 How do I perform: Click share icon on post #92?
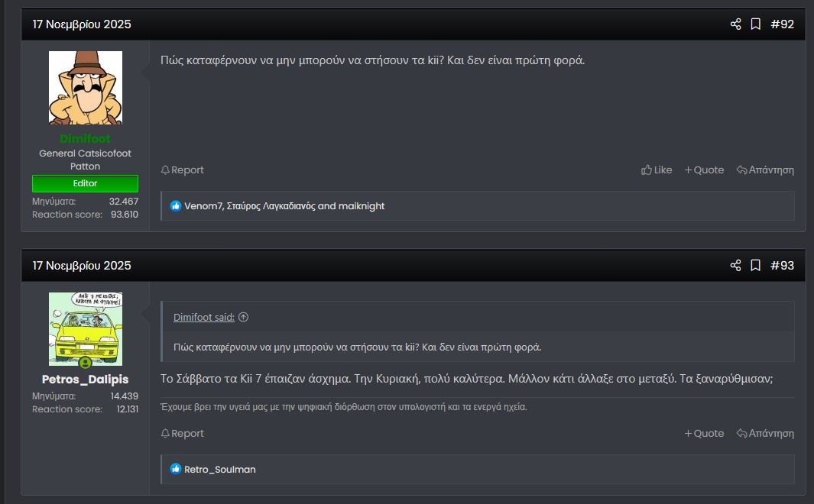735,24
